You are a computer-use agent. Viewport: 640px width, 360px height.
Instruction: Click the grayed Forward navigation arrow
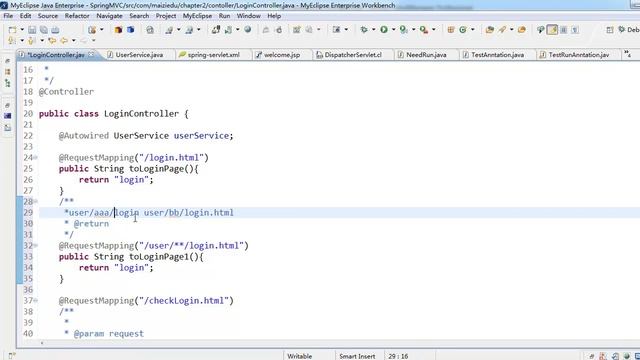coord(84,41)
